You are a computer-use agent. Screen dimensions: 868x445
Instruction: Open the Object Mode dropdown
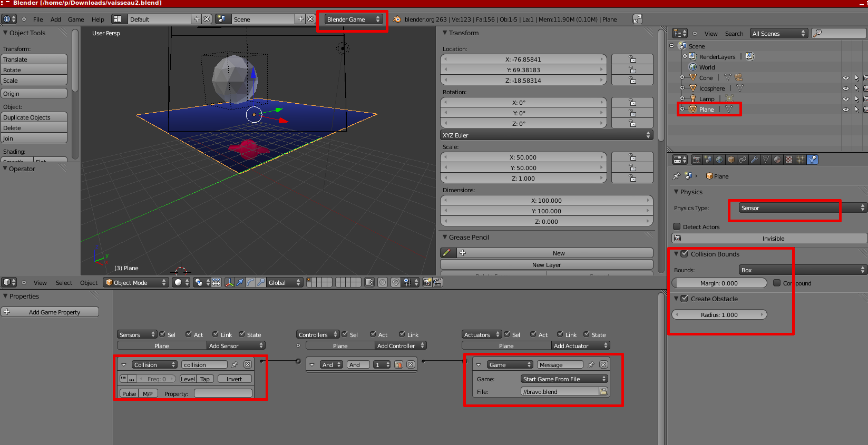(x=136, y=283)
